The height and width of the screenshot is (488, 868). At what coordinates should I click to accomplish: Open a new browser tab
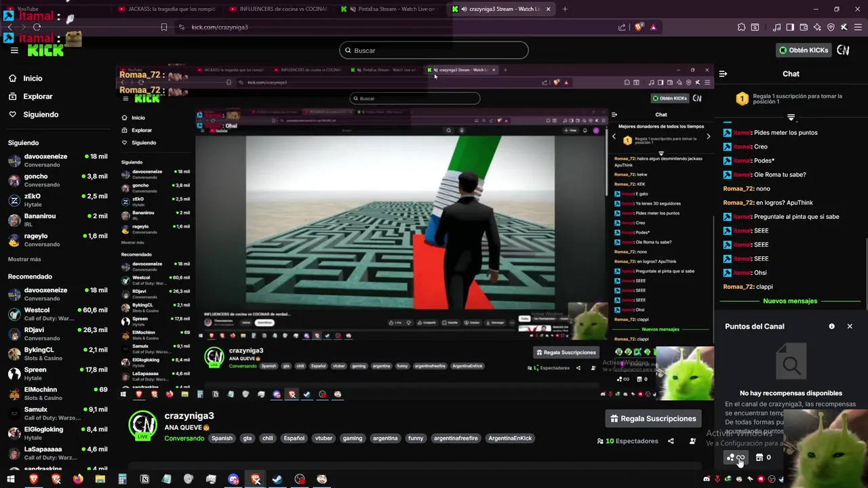click(565, 9)
